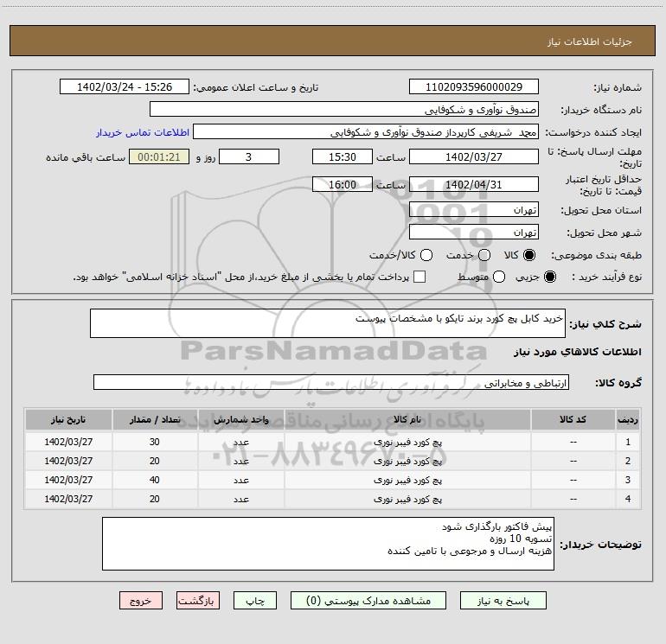Click ردیف column header
The image size is (666, 644).
coord(628,419)
